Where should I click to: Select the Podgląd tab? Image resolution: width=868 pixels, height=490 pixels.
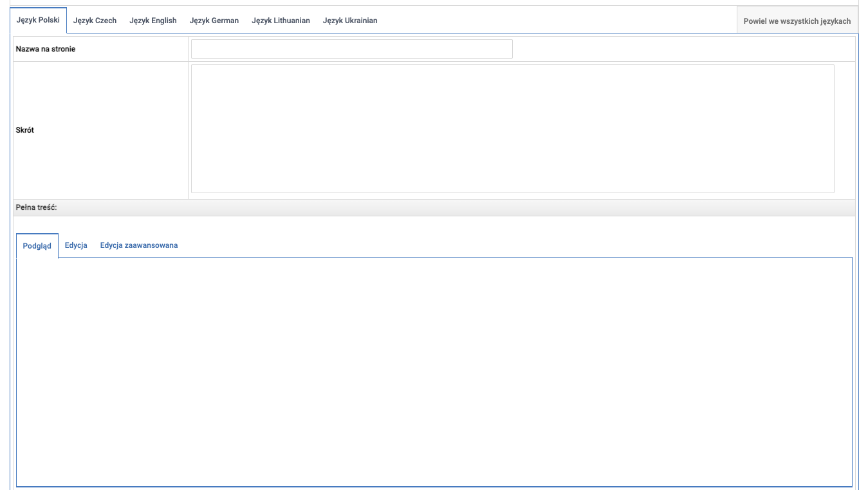pyautogui.click(x=37, y=245)
